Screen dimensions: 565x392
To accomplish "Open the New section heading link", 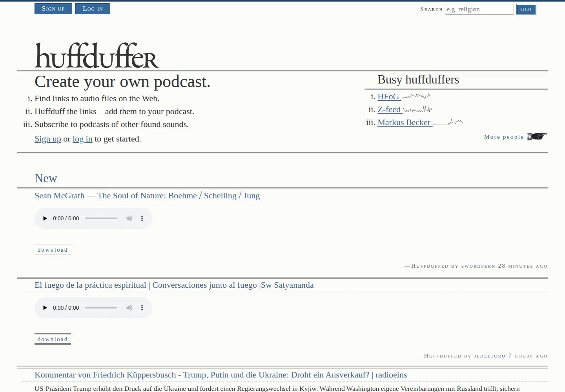I will pos(46,178).
